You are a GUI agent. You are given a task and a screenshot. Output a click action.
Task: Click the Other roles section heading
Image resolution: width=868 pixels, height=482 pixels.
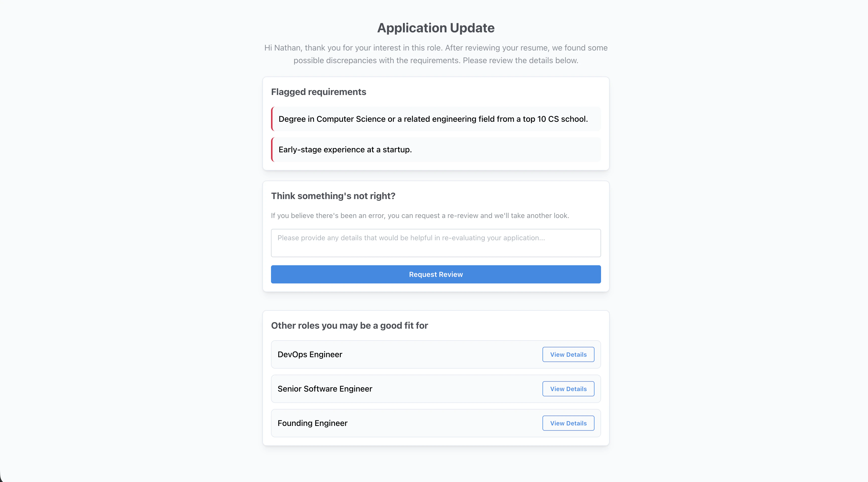pyautogui.click(x=349, y=325)
